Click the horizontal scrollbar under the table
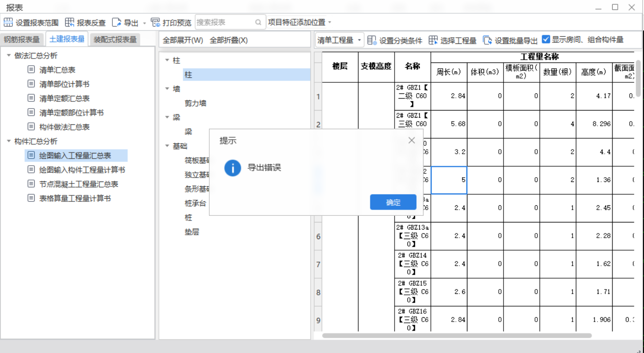 click(x=457, y=335)
